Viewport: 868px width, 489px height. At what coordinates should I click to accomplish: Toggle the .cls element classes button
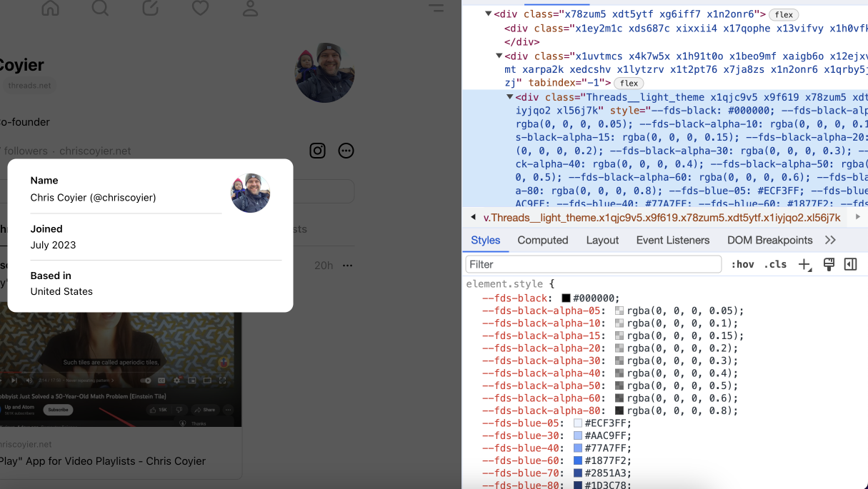pyautogui.click(x=775, y=264)
